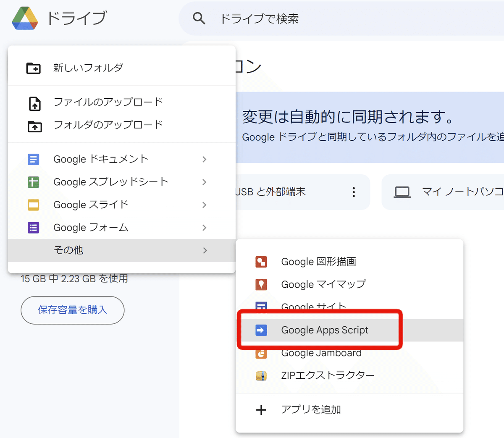Viewport: 504px width, 438px height.
Task: Select Google マイマップ in submenu
Action: [349, 284]
